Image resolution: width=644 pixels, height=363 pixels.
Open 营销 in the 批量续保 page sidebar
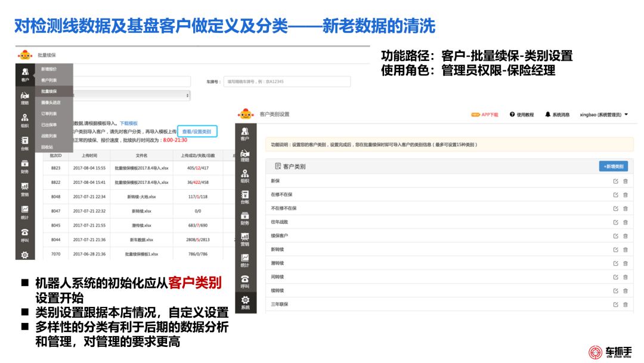pos(25,189)
